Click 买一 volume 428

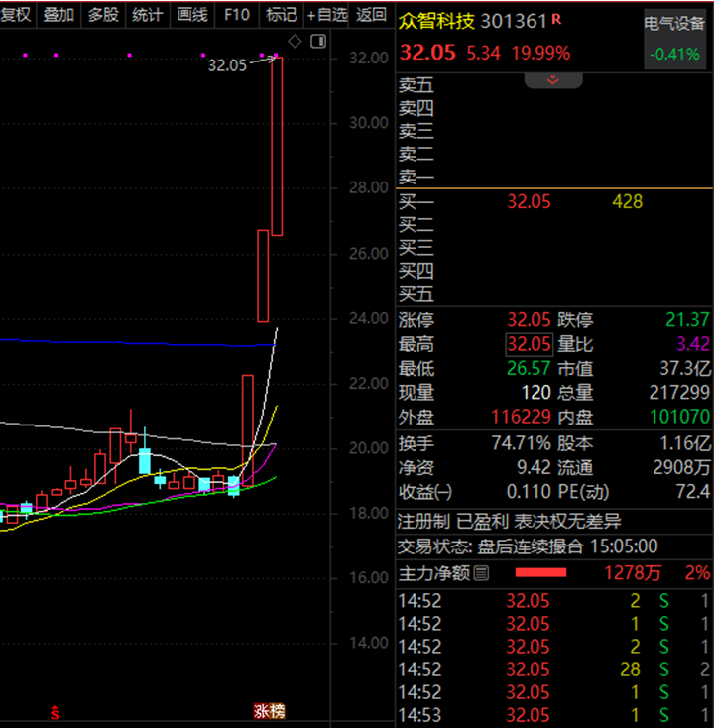pyautogui.click(x=627, y=202)
